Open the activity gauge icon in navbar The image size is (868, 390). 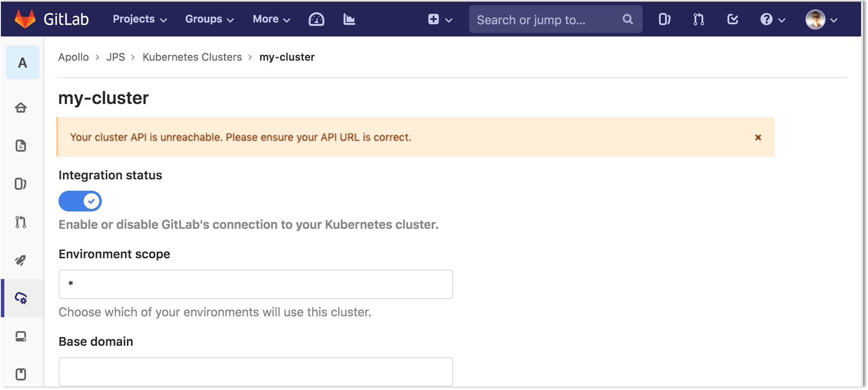pyautogui.click(x=316, y=19)
